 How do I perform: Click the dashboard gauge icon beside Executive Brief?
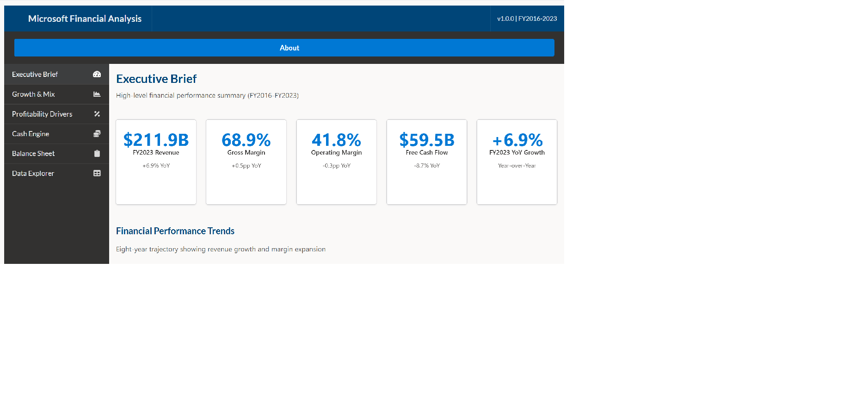pos(97,74)
